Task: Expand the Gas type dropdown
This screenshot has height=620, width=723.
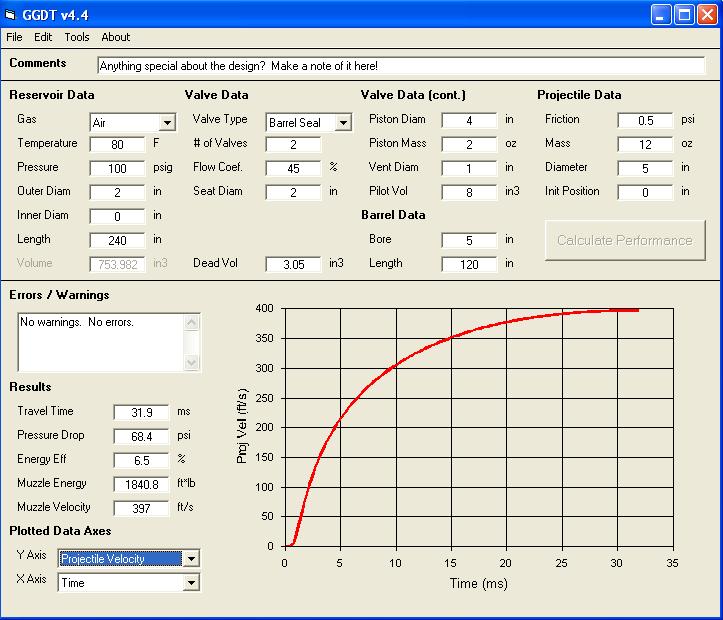Action: (x=167, y=123)
